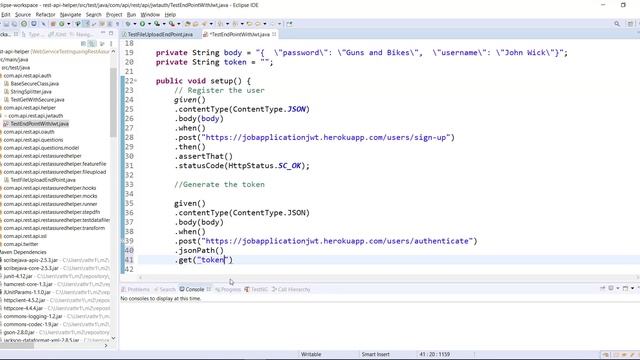The height and width of the screenshot is (360, 640).
Task: Select TestGetWithSecure.java in the tree
Action: tap(34, 100)
